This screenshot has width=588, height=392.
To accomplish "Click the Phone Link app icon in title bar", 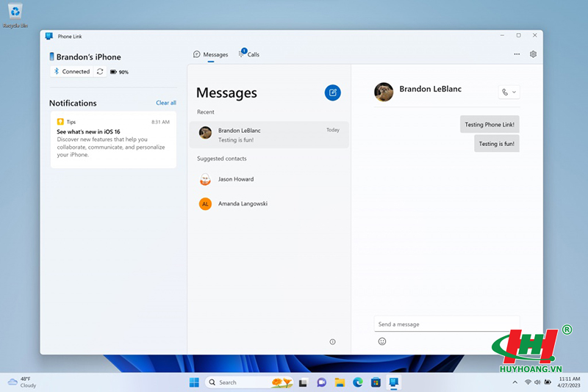I will coord(49,36).
